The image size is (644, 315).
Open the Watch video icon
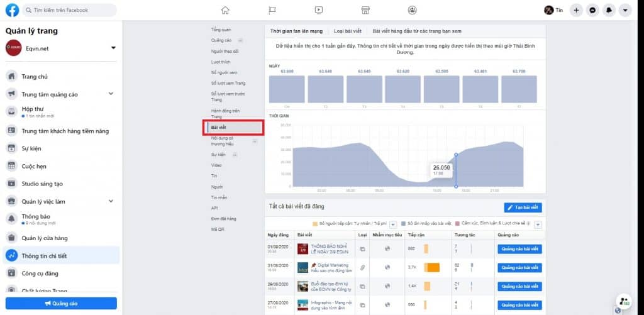point(319,10)
